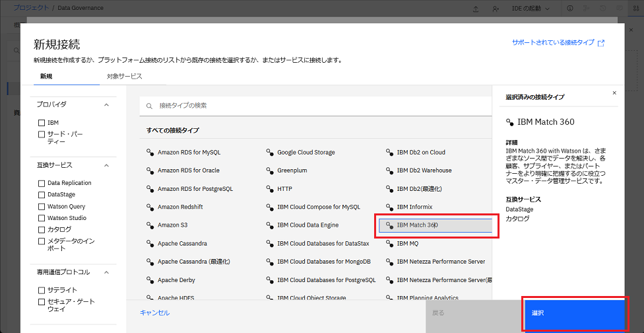The height and width of the screenshot is (333, 644).
Task: Click the Amazon Redshift connection icon
Action: (x=150, y=207)
